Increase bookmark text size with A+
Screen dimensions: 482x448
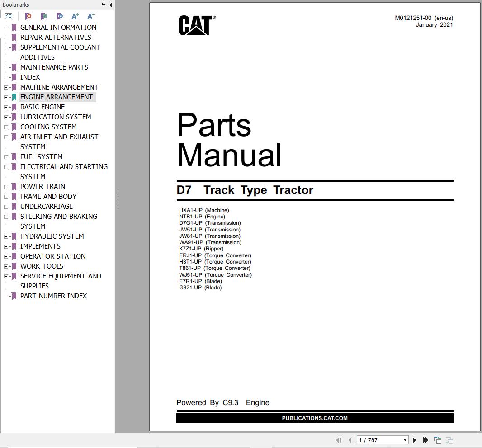coord(75,16)
